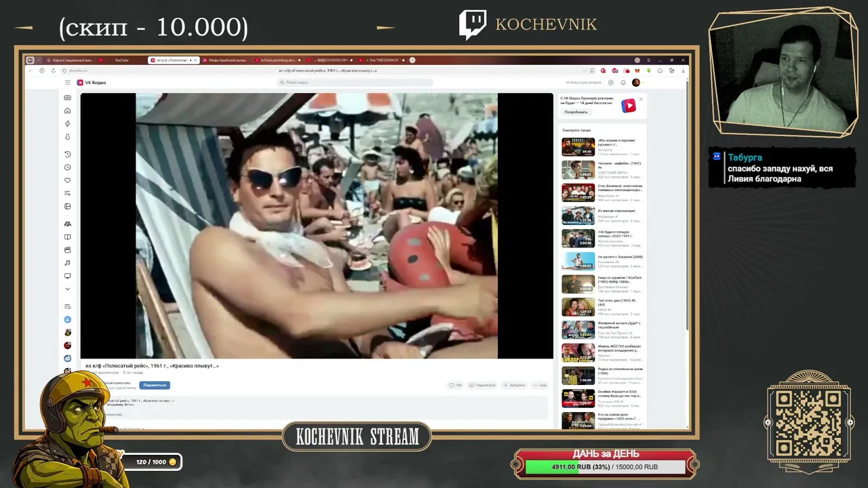Click the blue 'Подписаться' subscribe button
This screenshot has height=488, width=868.
coord(155,385)
